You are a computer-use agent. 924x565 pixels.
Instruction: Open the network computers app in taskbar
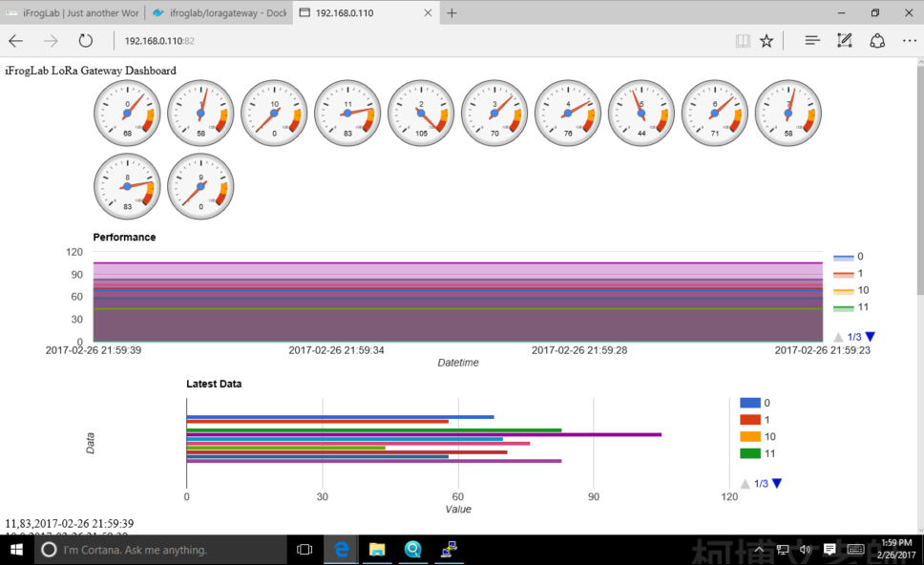pyautogui.click(x=449, y=550)
